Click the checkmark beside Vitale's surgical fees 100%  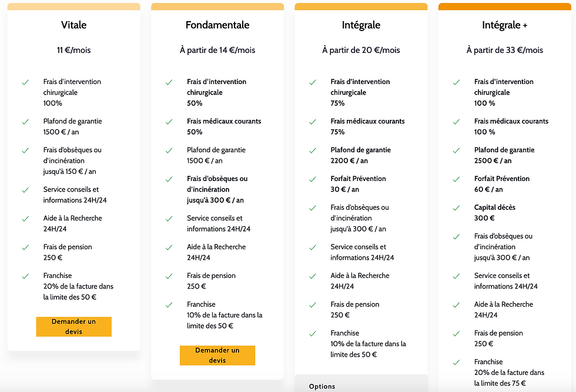pos(25,82)
